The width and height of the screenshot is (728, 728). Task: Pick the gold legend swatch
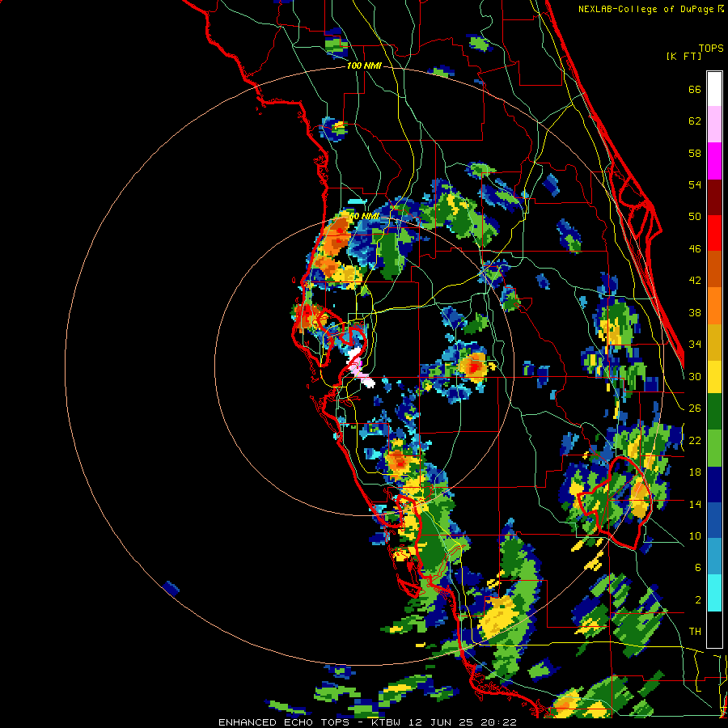point(714,342)
